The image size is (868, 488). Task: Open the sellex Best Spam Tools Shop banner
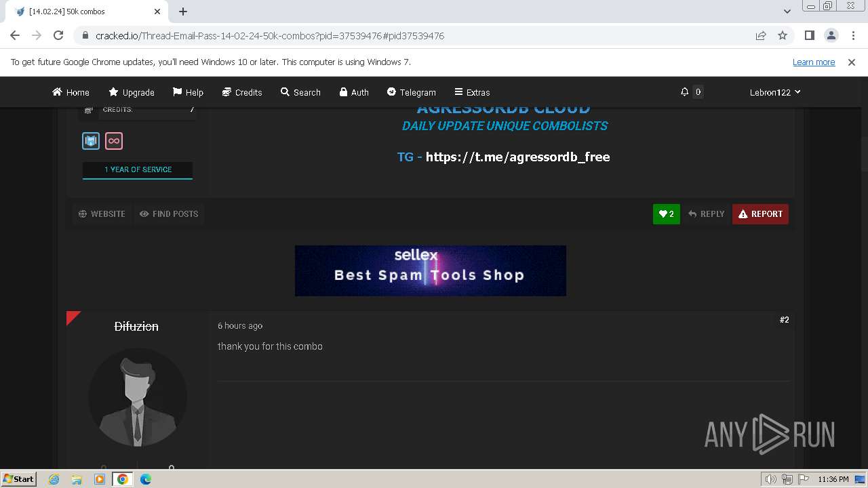click(431, 270)
